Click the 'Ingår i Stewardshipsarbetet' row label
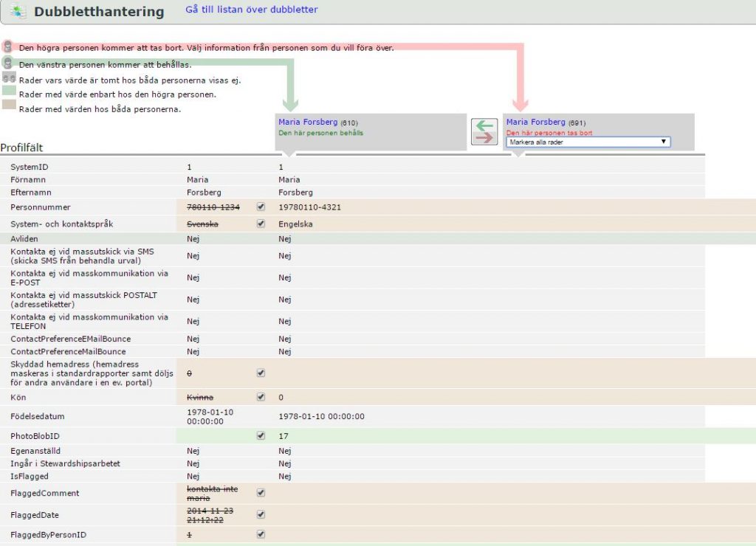 coord(65,463)
